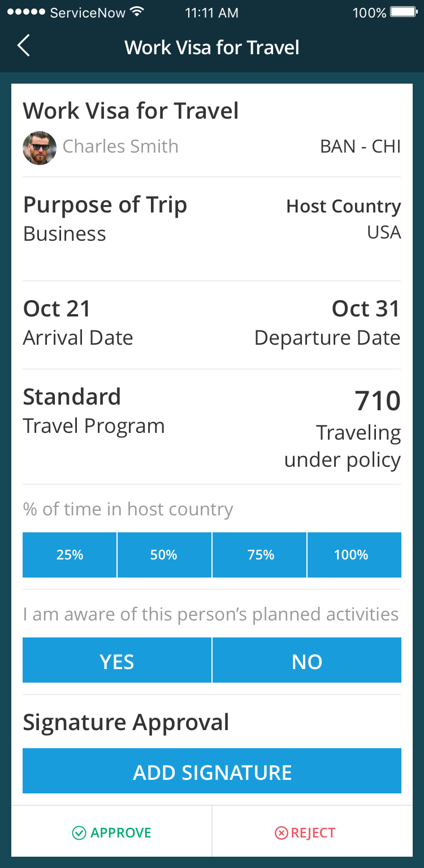Tap the red Reject X icon
The height and width of the screenshot is (868, 424).
pyautogui.click(x=281, y=833)
